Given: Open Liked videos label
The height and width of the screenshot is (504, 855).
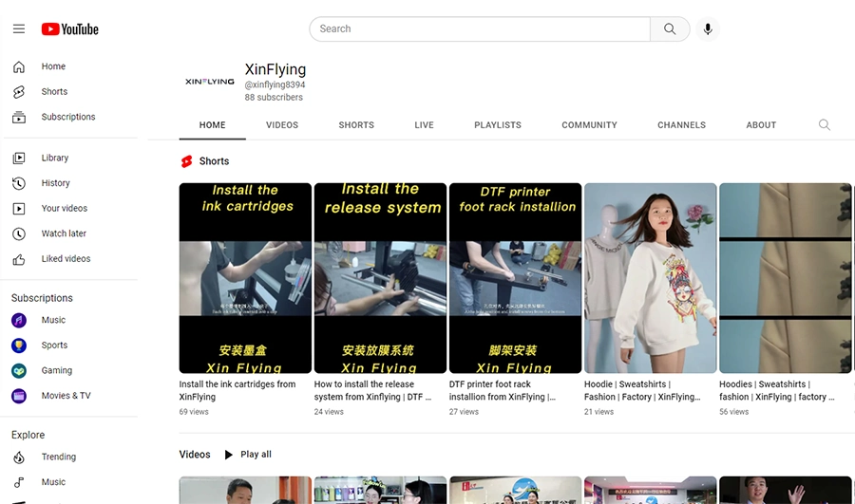Looking at the screenshot, I should [66, 259].
